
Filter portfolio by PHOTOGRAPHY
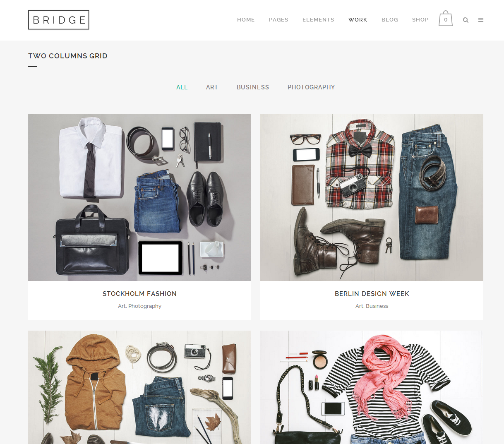(311, 87)
